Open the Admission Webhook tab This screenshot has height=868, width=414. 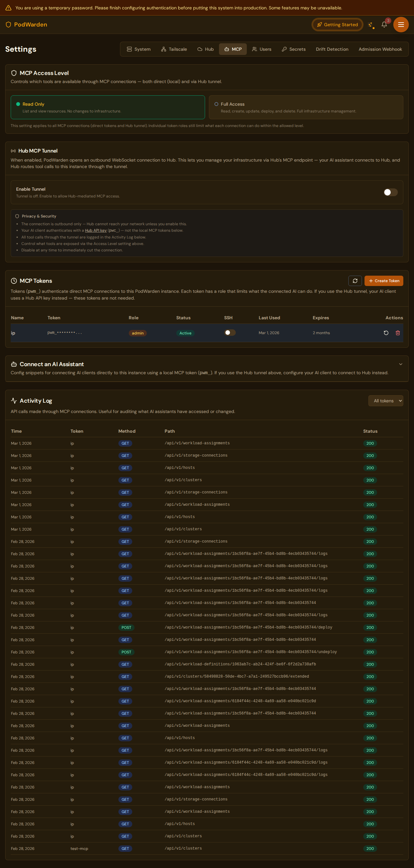[x=380, y=49]
